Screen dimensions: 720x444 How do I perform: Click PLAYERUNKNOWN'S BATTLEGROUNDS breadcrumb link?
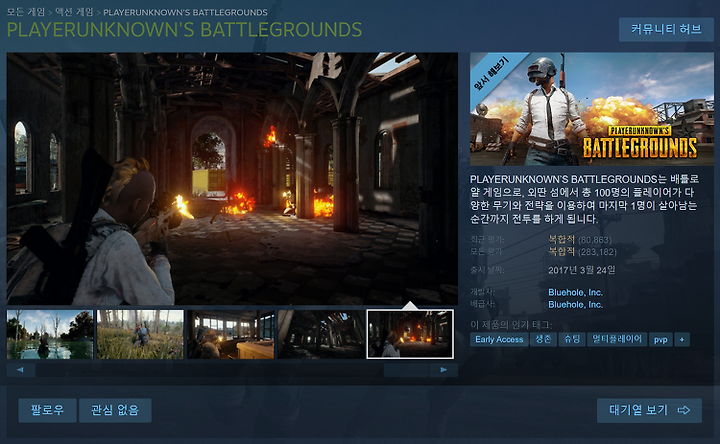pos(185,12)
